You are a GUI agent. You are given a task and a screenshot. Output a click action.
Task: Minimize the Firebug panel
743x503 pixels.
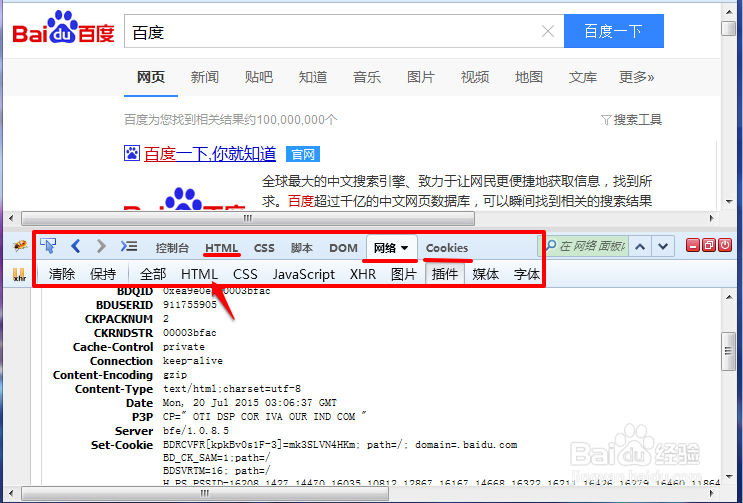click(693, 245)
